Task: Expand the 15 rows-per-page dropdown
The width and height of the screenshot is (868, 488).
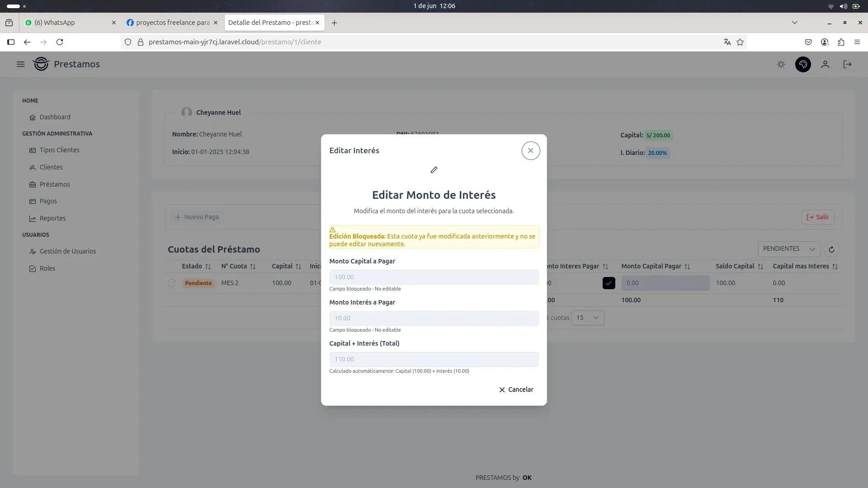Action: click(587, 318)
